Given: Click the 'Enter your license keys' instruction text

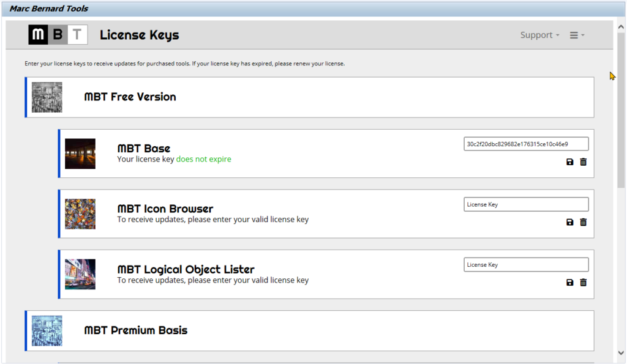Looking at the screenshot, I should tap(185, 64).
